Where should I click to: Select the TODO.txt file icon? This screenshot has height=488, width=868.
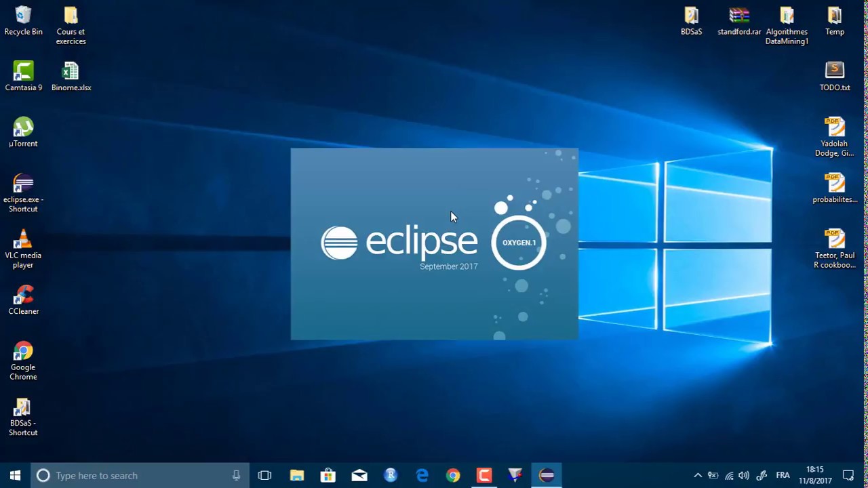point(835,77)
